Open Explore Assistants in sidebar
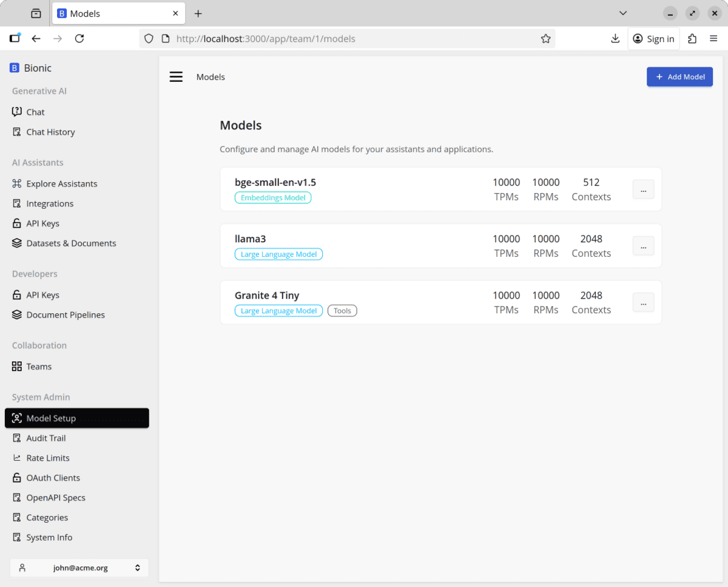Screen dimensions: 728x587 point(61,183)
